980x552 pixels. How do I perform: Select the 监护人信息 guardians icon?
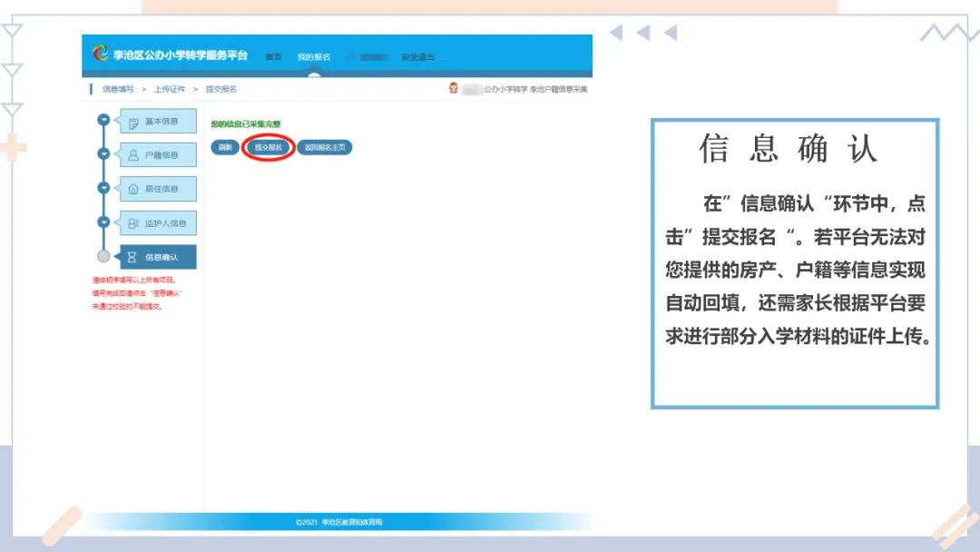click(130, 222)
